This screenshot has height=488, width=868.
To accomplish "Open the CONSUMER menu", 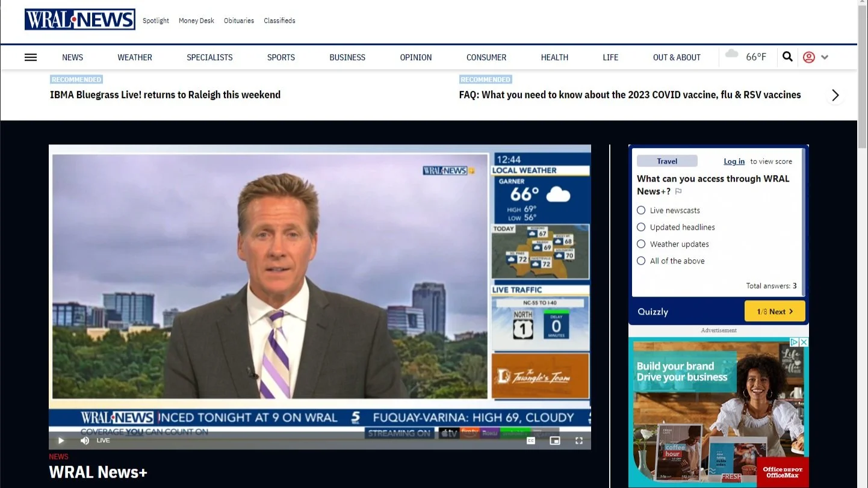I will click(486, 57).
